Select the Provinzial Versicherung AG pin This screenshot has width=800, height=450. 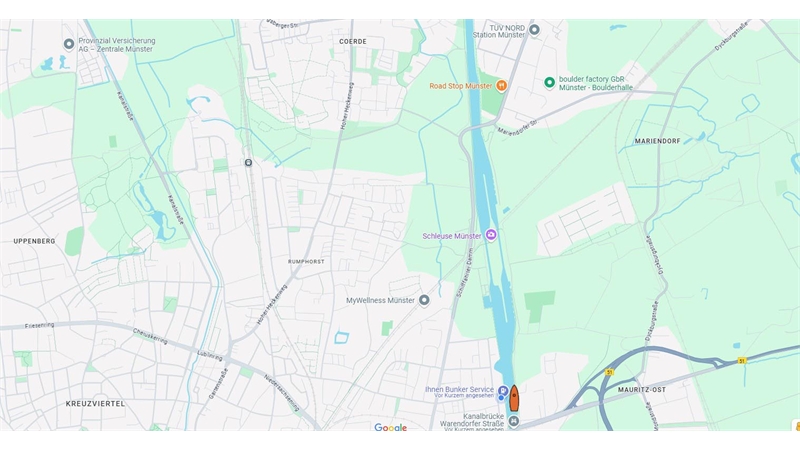69,44
